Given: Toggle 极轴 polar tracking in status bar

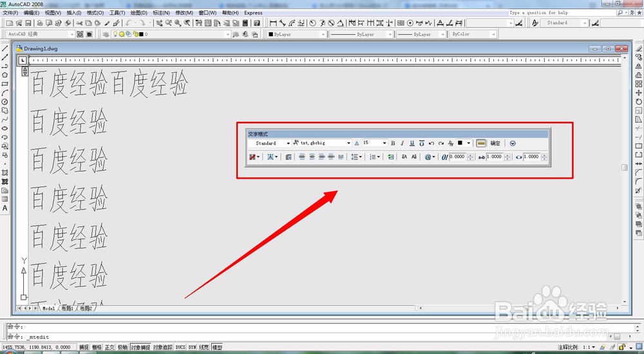Looking at the screenshot, I should (123, 348).
